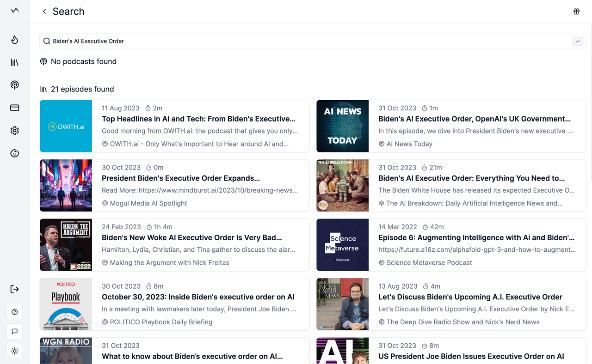The width and height of the screenshot is (592, 364).
Task: Open WGN Radio thumbnail
Action: [x=66, y=351]
